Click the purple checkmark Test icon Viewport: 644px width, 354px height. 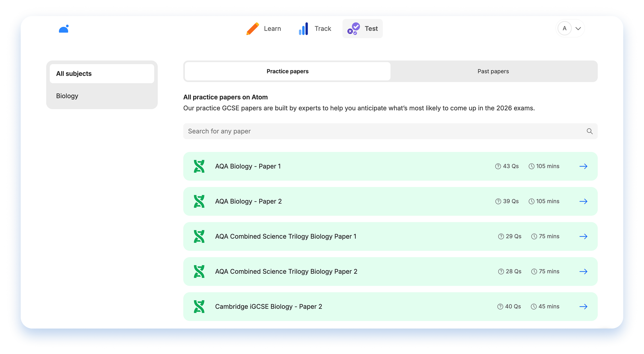(354, 29)
